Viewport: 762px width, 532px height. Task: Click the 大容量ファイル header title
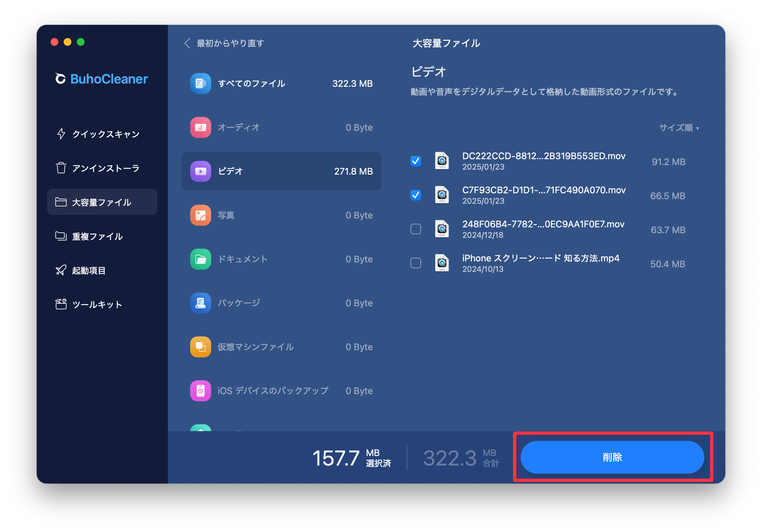point(446,43)
